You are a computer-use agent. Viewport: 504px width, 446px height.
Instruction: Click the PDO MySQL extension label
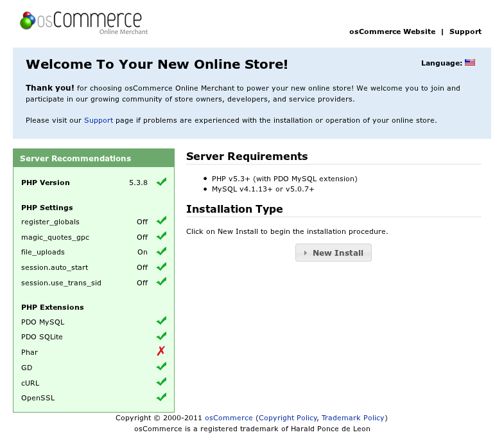pos(43,322)
